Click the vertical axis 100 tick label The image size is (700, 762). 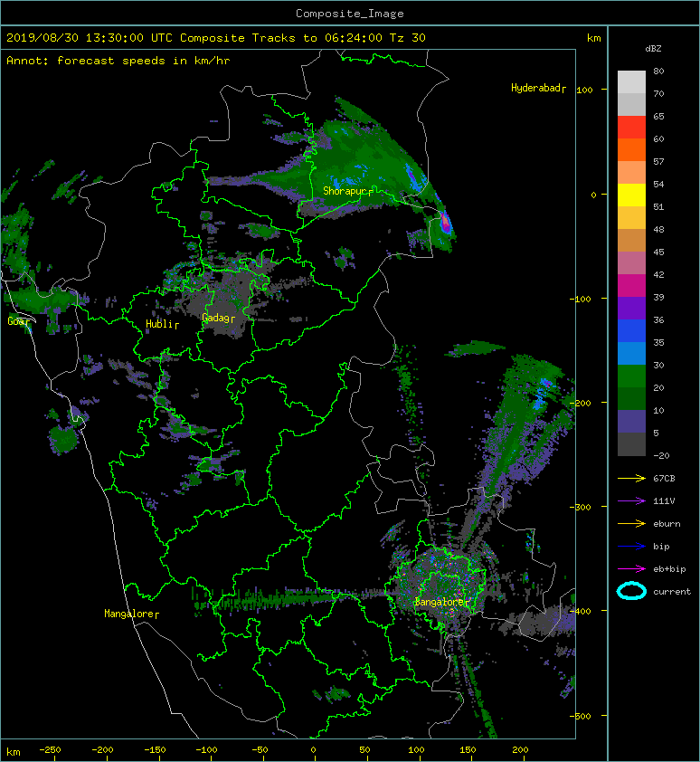(x=584, y=90)
